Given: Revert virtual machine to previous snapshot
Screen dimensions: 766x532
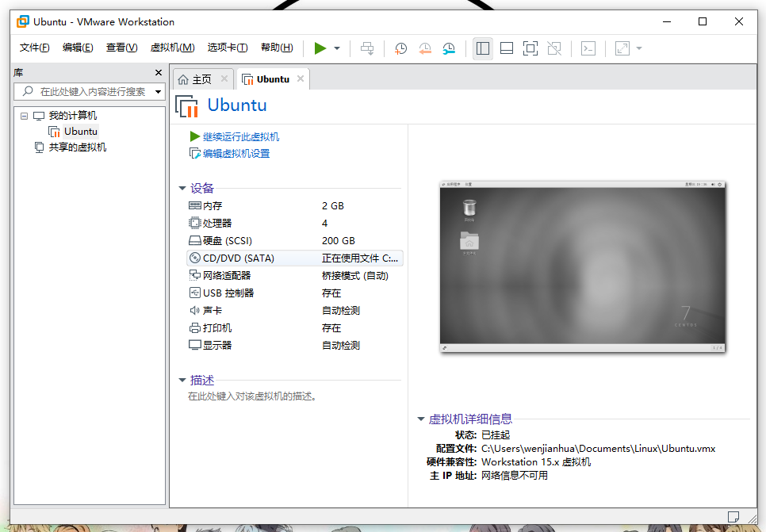Looking at the screenshot, I should tap(425, 48).
